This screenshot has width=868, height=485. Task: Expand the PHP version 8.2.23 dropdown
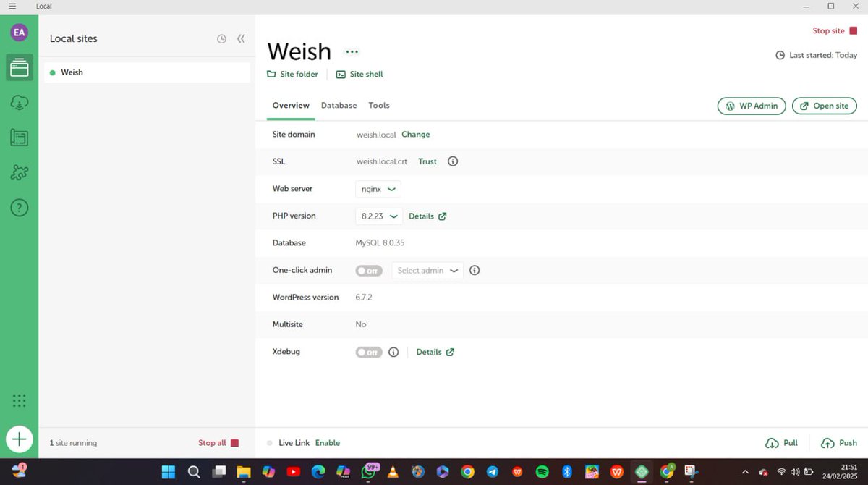(x=379, y=216)
